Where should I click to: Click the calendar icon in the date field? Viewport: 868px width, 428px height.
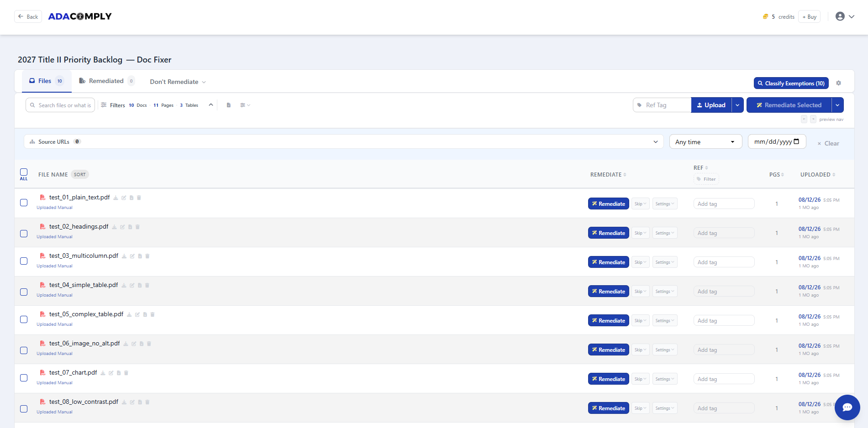[796, 141]
